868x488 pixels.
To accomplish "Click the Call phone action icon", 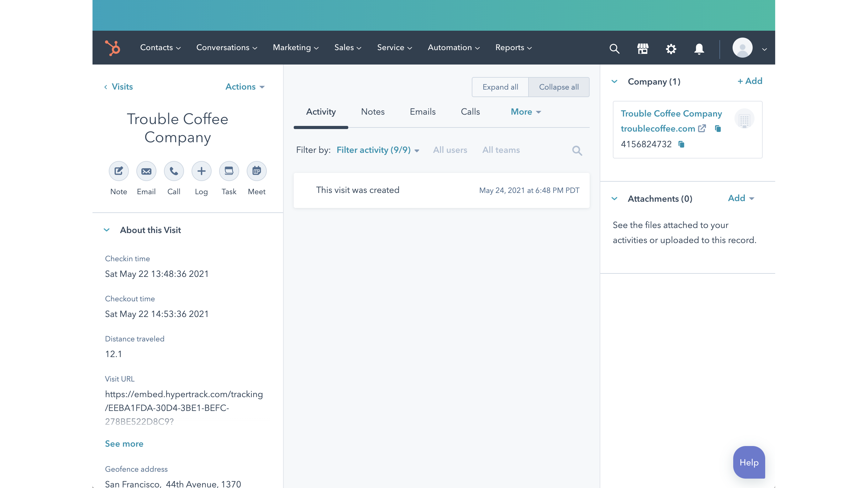I will click(174, 171).
